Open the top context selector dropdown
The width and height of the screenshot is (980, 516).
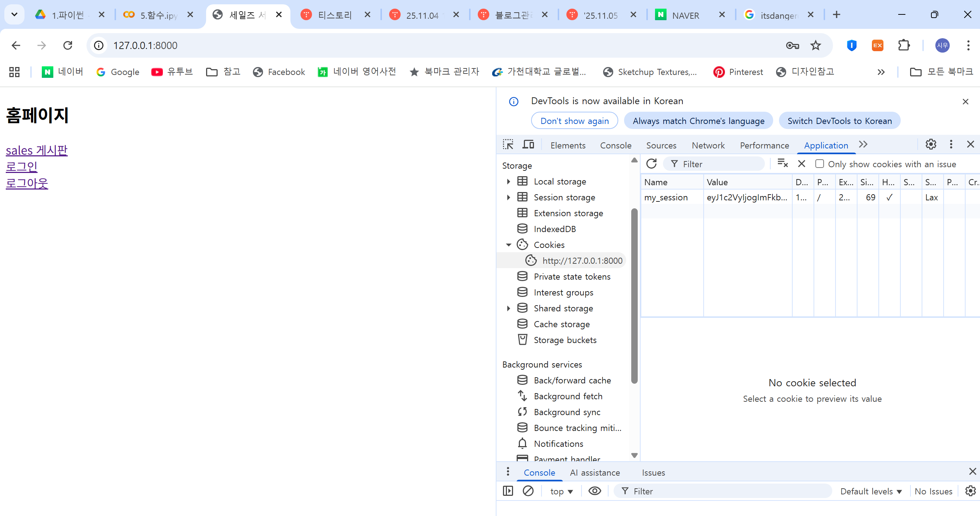[x=561, y=491]
